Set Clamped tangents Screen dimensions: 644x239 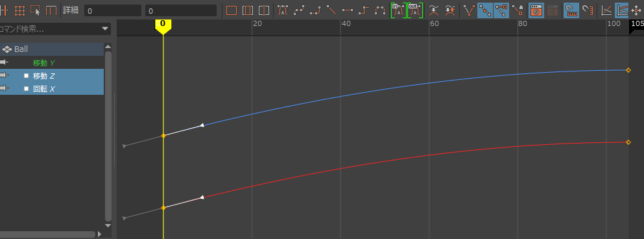click(x=315, y=10)
